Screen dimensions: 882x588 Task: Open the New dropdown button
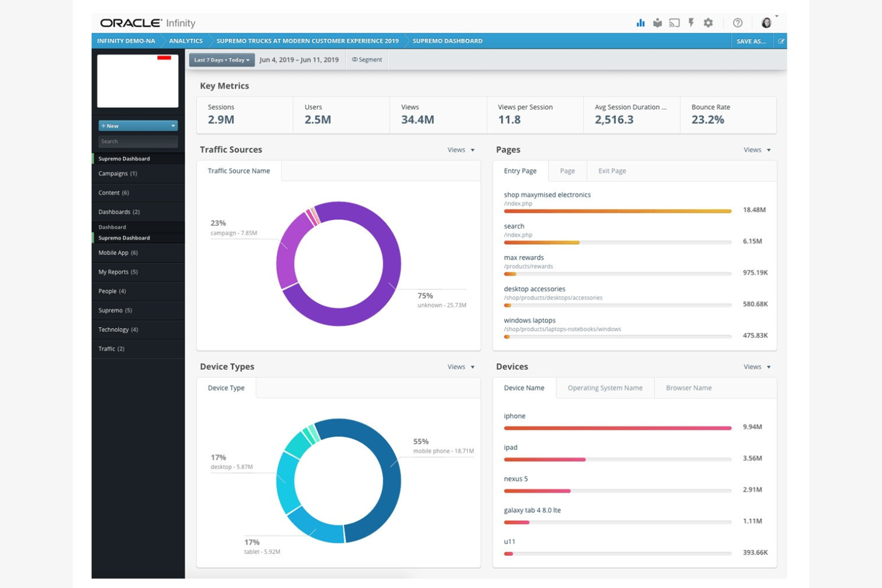click(138, 126)
